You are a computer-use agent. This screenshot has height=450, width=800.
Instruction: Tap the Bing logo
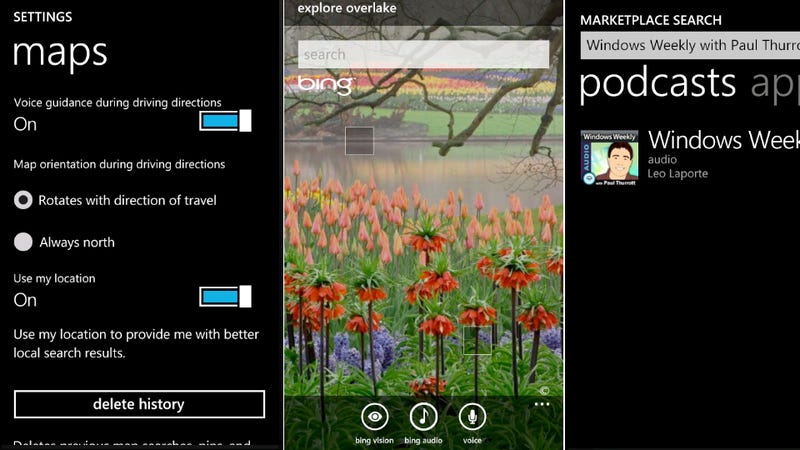(x=325, y=84)
